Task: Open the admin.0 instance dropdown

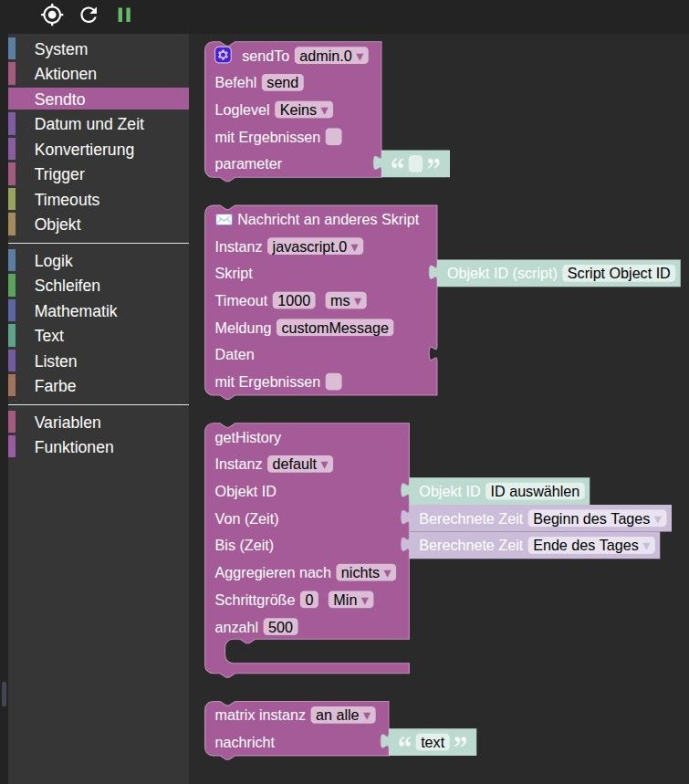Action: (x=331, y=56)
